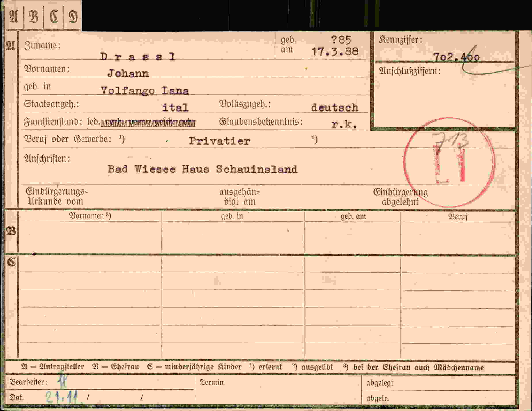Image resolution: width=532 pixels, height=411 pixels.
Task: Click the 'Vornamen ³)' column header
Action: (90, 216)
